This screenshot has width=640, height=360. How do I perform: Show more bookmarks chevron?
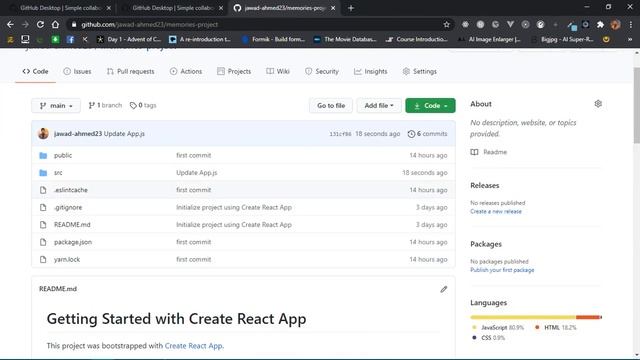[x=630, y=39]
